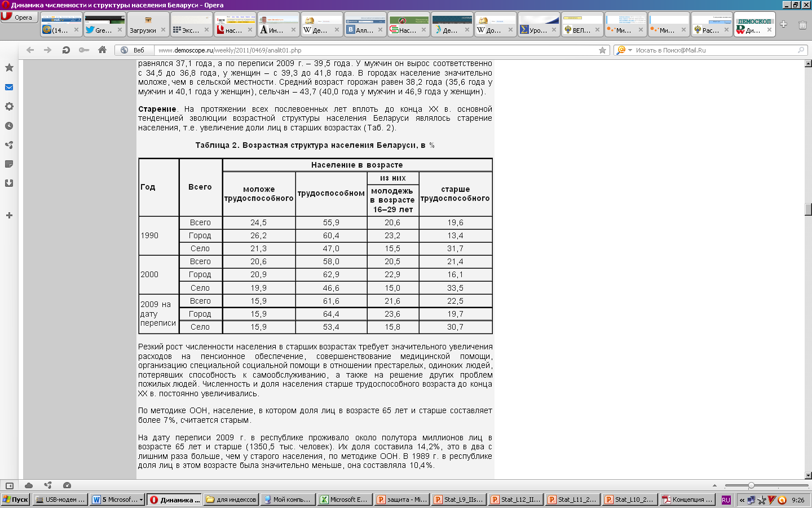This screenshot has height=508, width=812.
Task: Open the Downloads panel in sidebar
Action: coord(9,183)
